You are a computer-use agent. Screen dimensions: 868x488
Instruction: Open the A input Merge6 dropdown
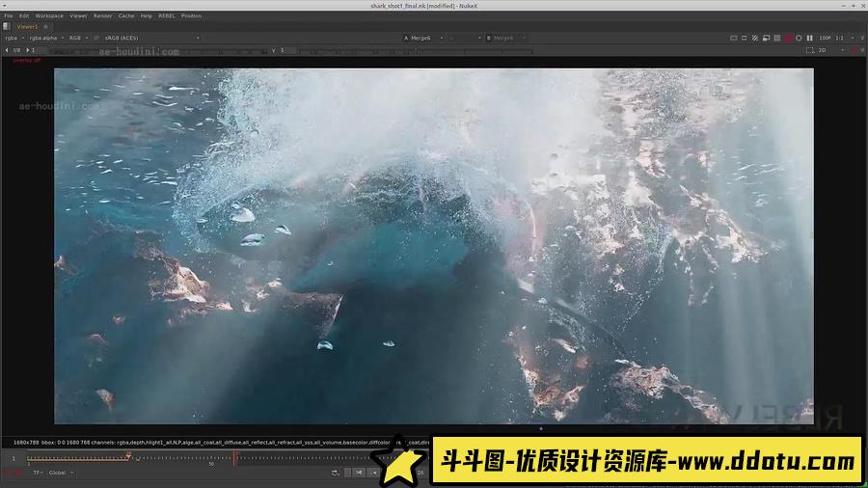pos(423,39)
